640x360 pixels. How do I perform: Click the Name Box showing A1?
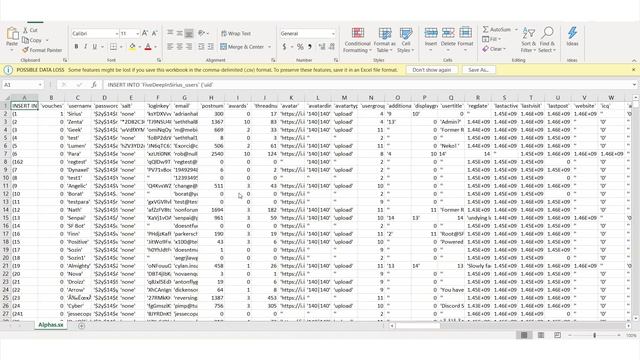[x=20, y=85]
